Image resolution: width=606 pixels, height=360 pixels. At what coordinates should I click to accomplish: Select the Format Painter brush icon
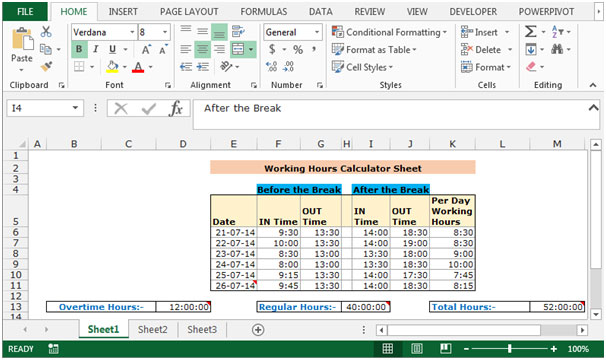(46, 67)
